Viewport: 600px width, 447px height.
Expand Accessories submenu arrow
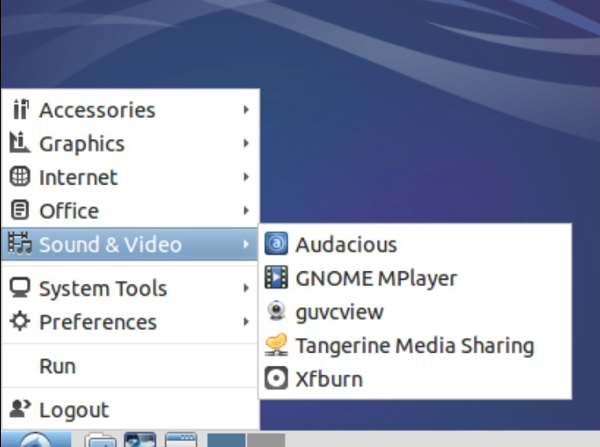click(x=246, y=110)
